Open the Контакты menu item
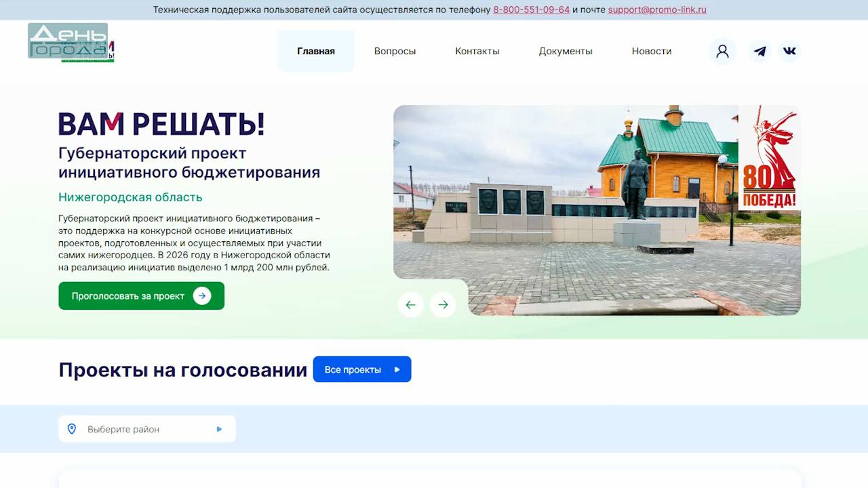The height and width of the screenshot is (488, 868). [x=477, y=51]
